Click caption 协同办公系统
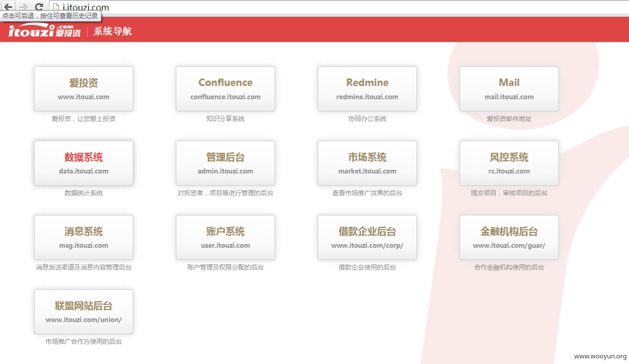 (367, 119)
